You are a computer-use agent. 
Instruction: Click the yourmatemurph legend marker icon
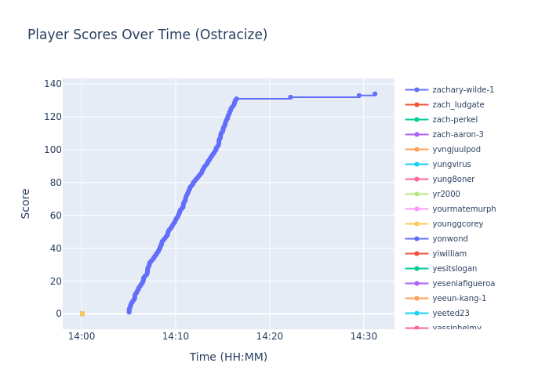coord(416,209)
